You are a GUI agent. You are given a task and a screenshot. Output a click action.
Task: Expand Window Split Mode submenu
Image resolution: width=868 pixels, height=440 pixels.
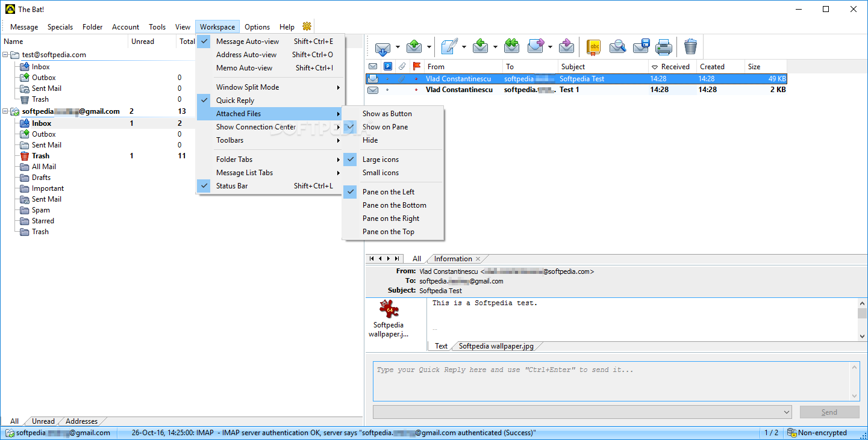pos(270,87)
